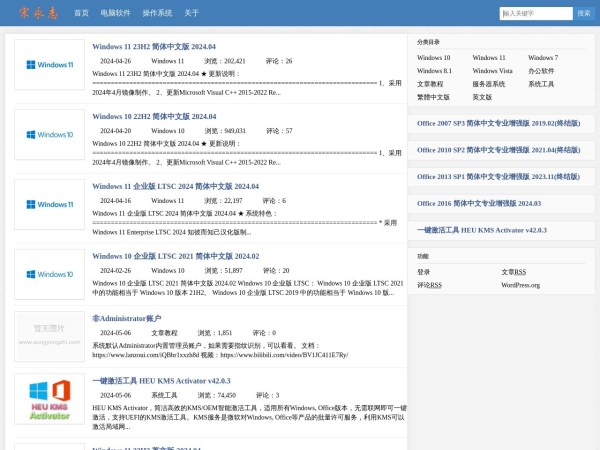Open Windows 11 企业版 LTSC 2024 thumbnail
The height and width of the screenshot is (450, 600).
(49, 204)
